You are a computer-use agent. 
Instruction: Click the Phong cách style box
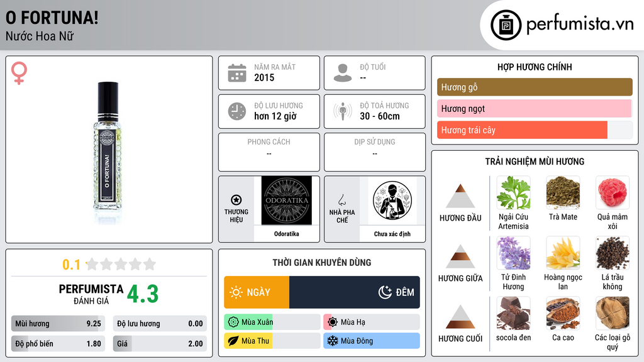269,152
